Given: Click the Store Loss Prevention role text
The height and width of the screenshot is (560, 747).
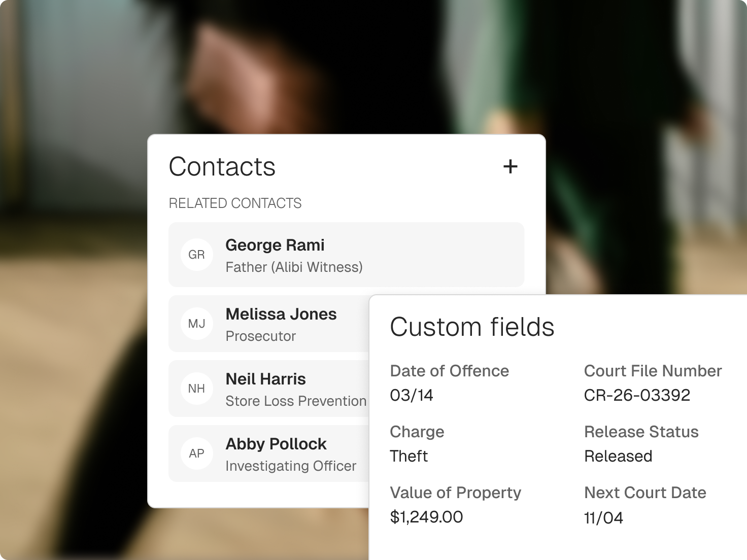Looking at the screenshot, I should click(296, 401).
